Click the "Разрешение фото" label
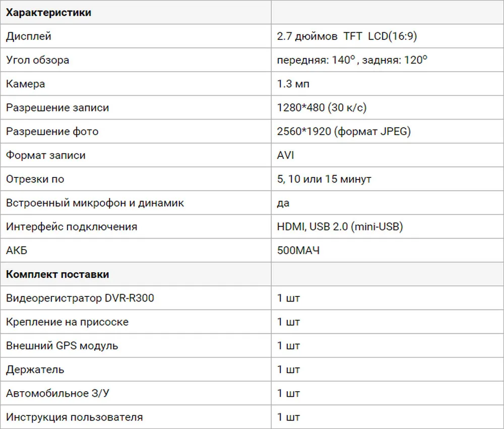Image resolution: width=504 pixels, height=429 pixels. [52, 132]
